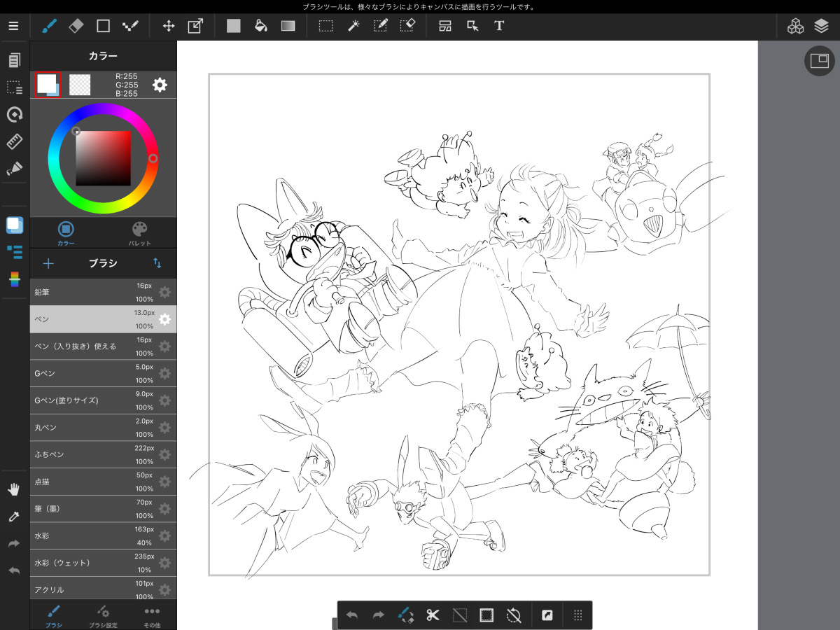
Task: Open settings gear for 水彩 brush
Action: pos(164,535)
